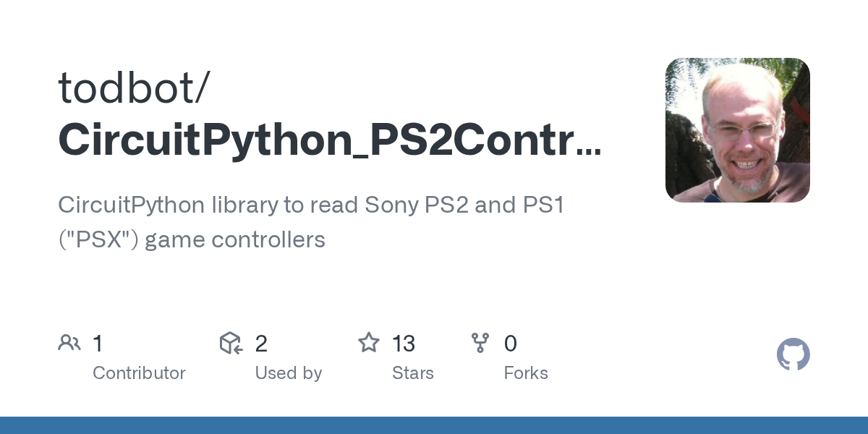Screen dimensions: 868x434
Task: Click the used by count number 2
Action: click(x=261, y=344)
